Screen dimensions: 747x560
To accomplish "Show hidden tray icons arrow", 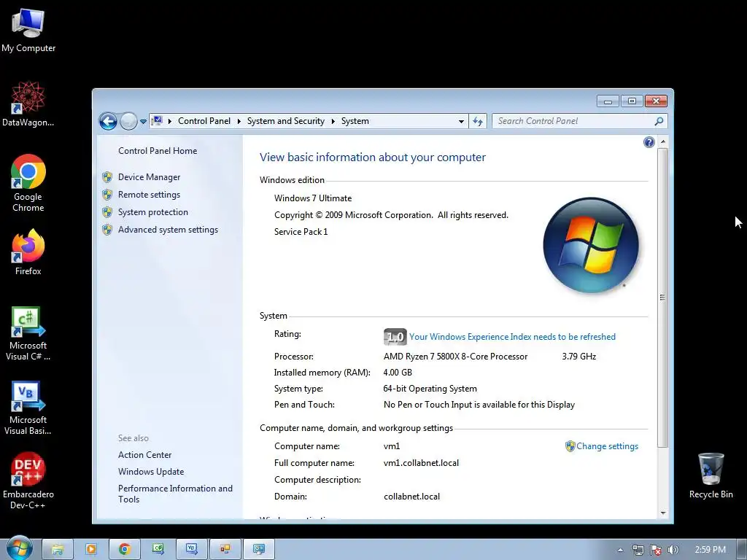I will 620,550.
